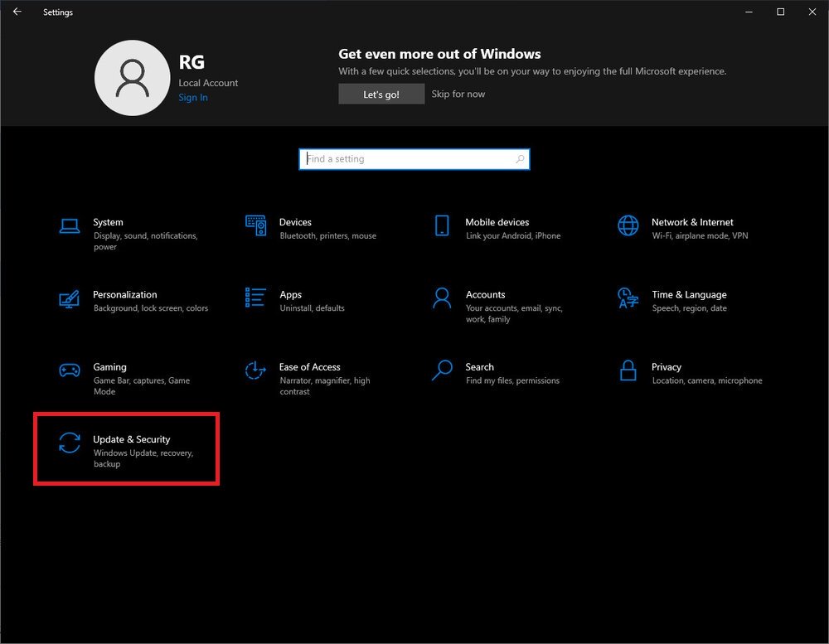829x644 pixels.
Task: Open the Apps title
Action: click(290, 294)
